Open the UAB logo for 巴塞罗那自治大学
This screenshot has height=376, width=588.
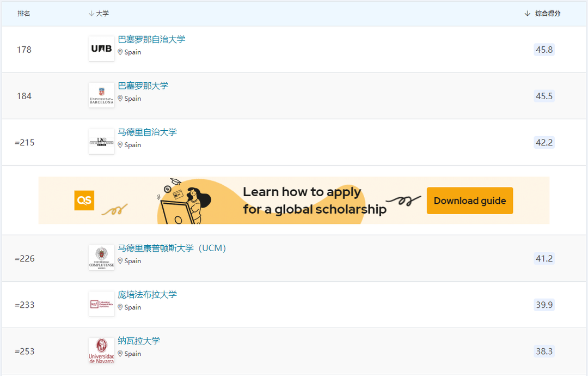(x=101, y=49)
